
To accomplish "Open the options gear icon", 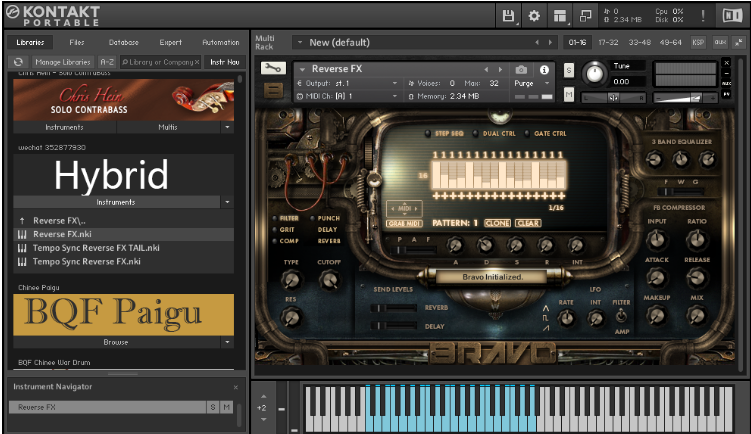I will pyautogui.click(x=534, y=16).
